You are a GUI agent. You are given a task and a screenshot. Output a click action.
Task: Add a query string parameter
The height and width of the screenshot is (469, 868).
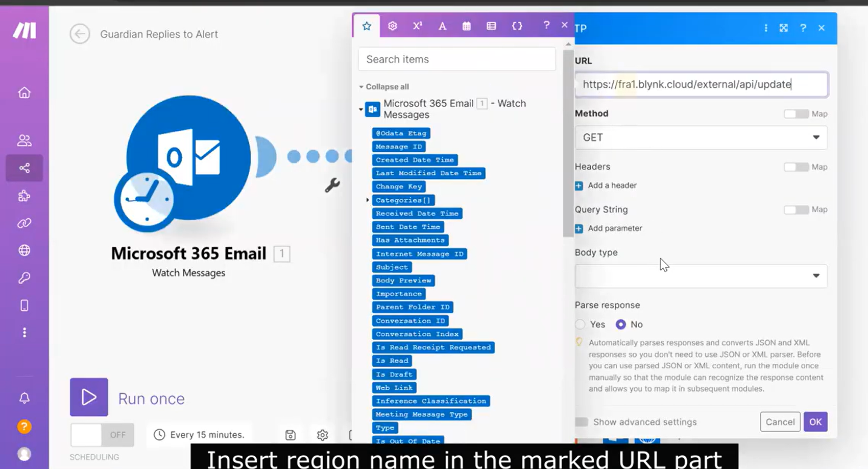pyautogui.click(x=579, y=228)
